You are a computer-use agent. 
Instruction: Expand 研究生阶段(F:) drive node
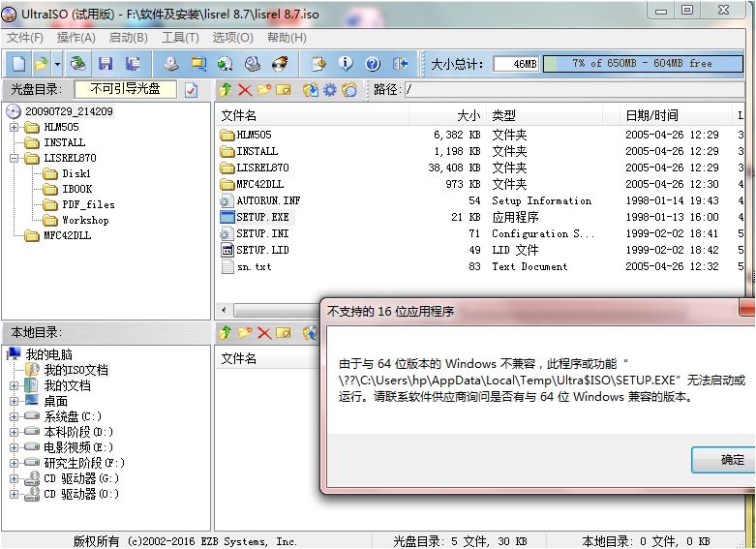(x=14, y=463)
